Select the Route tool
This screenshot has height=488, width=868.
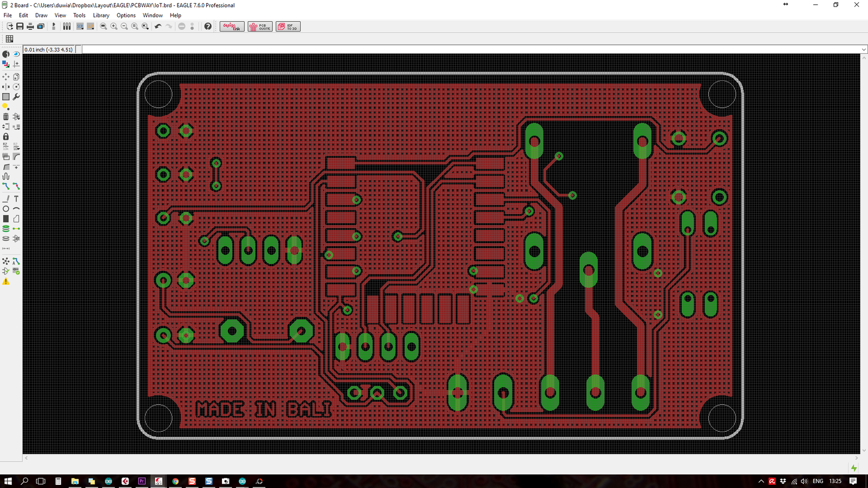click(6, 186)
